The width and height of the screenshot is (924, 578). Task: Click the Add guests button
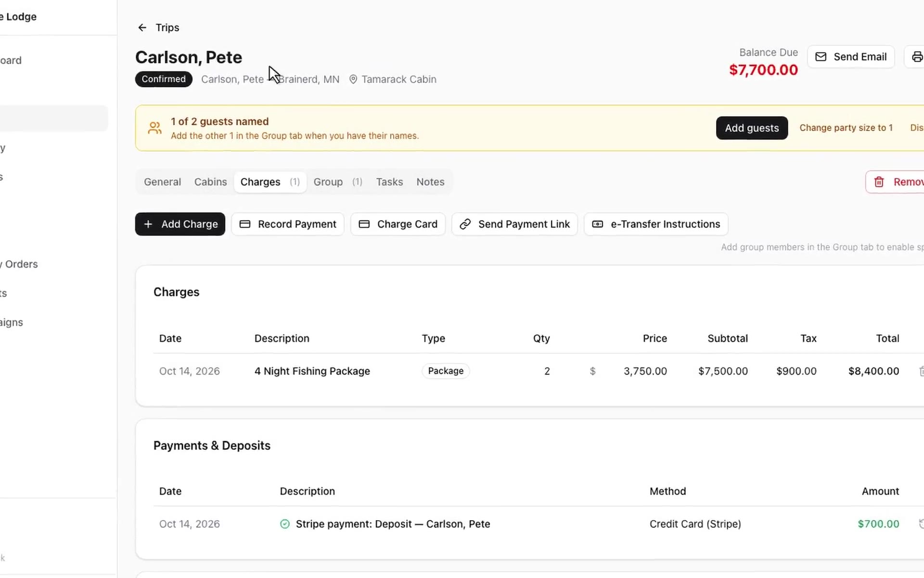click(752, 128)
